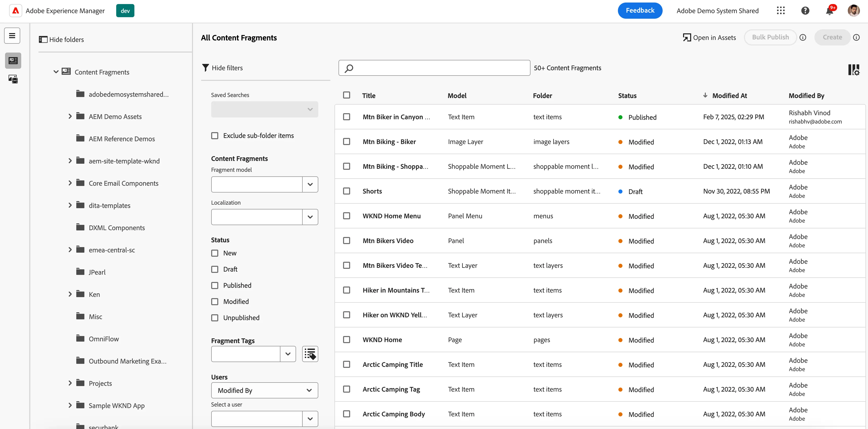Click the Feedback button
Screen dimensions: 868x429
point(640,11)
